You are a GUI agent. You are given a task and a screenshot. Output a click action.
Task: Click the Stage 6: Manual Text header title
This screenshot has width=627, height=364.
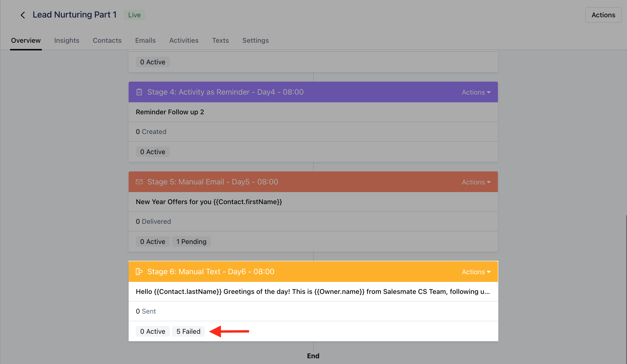coord(211,272)
